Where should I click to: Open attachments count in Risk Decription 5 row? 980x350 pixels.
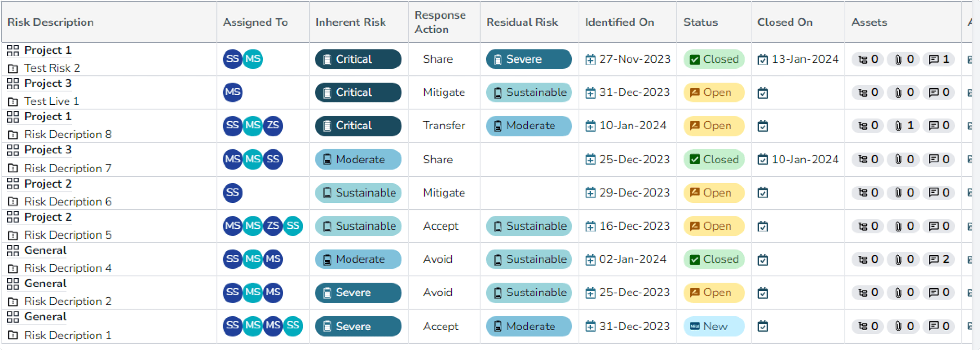pyautogui.click(x=903, y=226)
